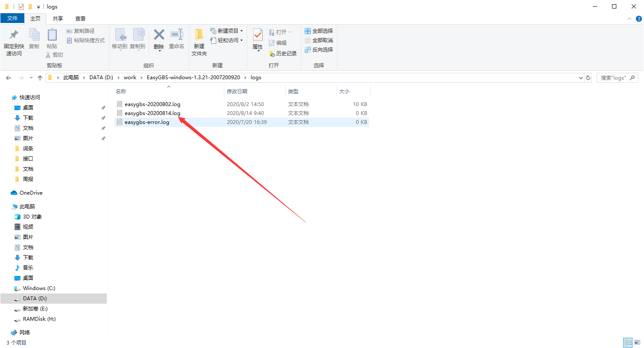
Task: Click the Help question mark icon
Action: (638, 19)
